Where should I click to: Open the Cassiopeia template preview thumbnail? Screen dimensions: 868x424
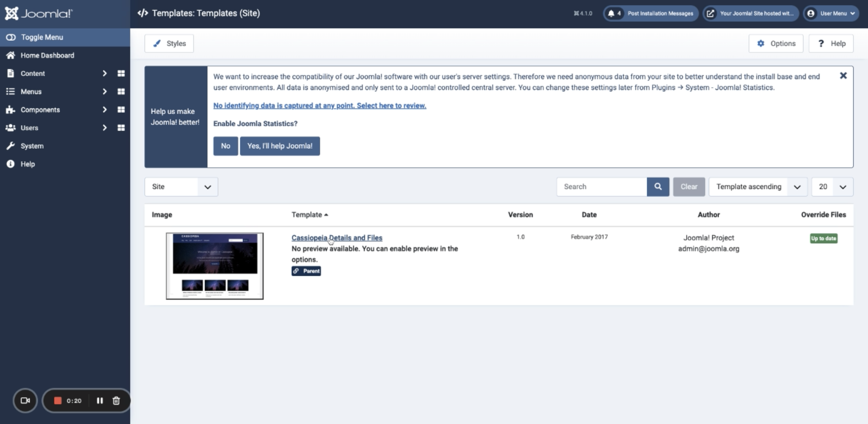click(x=215, y=266)
